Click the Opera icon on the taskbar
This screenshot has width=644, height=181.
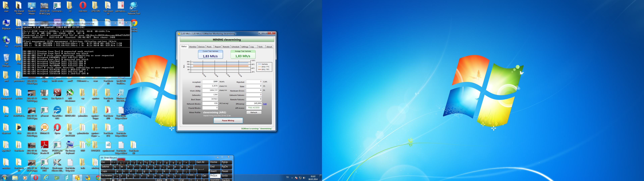(x=36, y=178)
